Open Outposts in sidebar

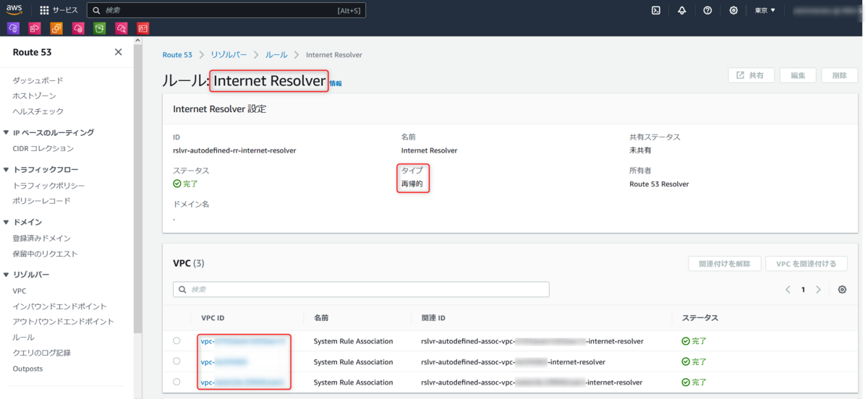27,369
